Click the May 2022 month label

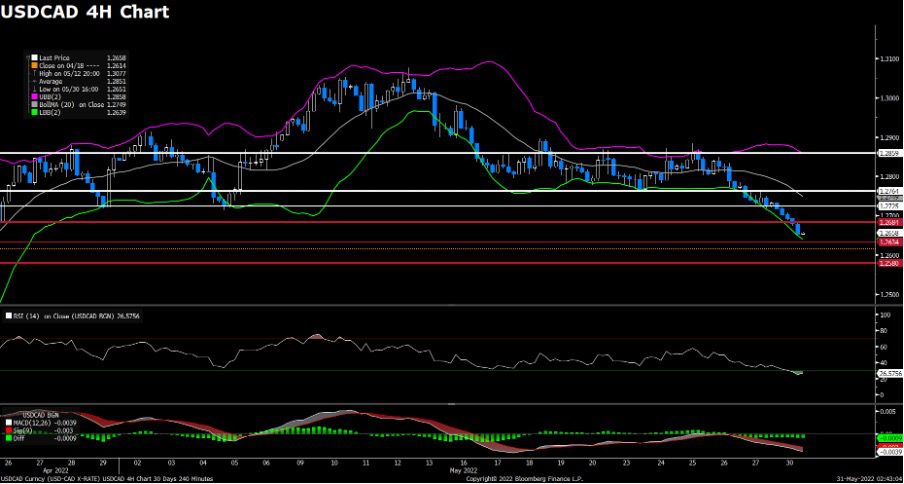coord(466,470)
